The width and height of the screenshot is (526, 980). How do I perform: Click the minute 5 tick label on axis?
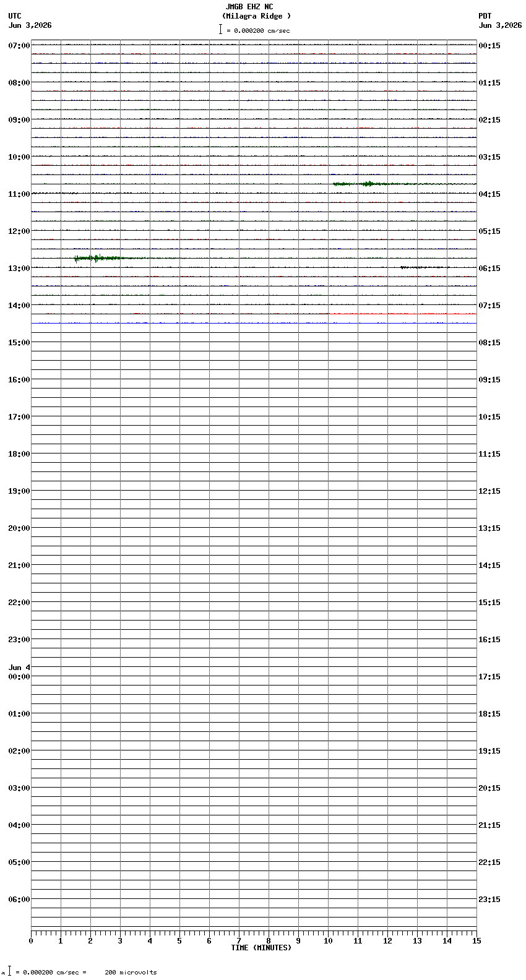(x=179, y=941)
